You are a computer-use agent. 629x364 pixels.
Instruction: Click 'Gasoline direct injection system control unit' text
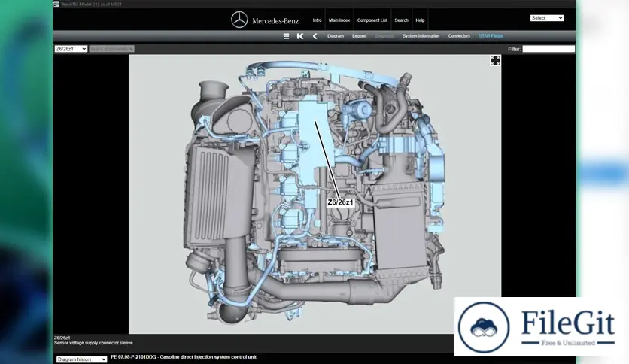(208, 357)
